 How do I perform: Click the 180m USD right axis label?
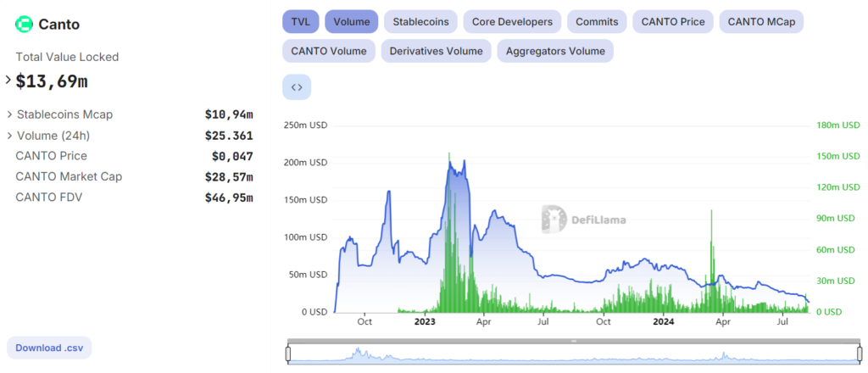click(x=838, y=125)
